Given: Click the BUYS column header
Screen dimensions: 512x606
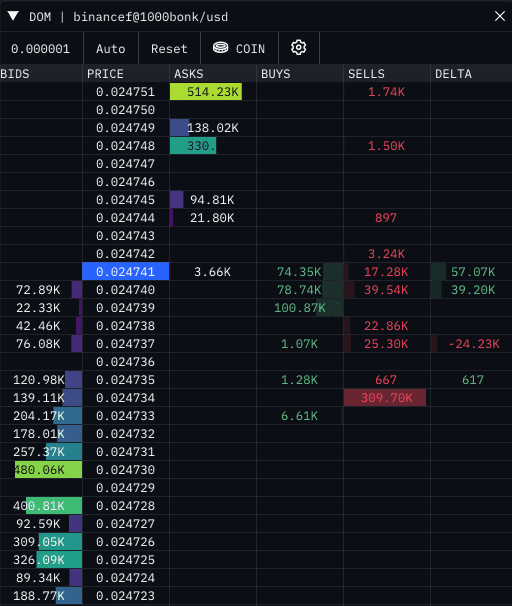Looking at the screenshot, I should [x=276, y=73].
